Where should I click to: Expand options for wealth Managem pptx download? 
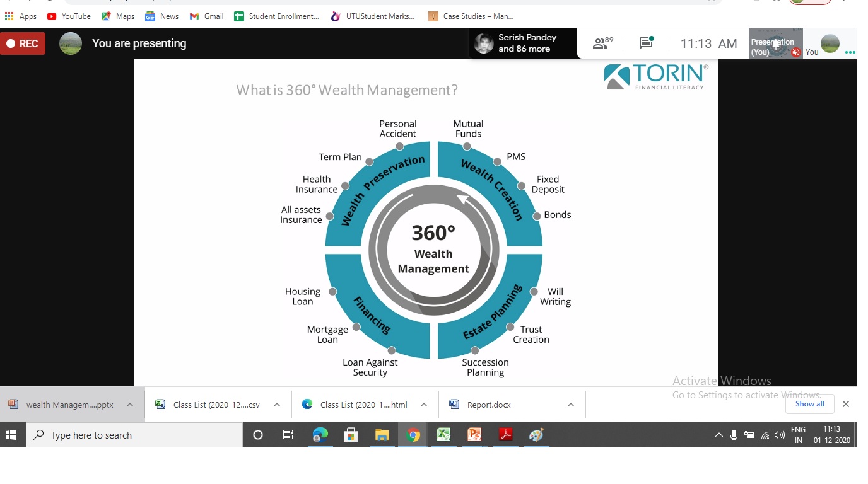pos(130,405)
